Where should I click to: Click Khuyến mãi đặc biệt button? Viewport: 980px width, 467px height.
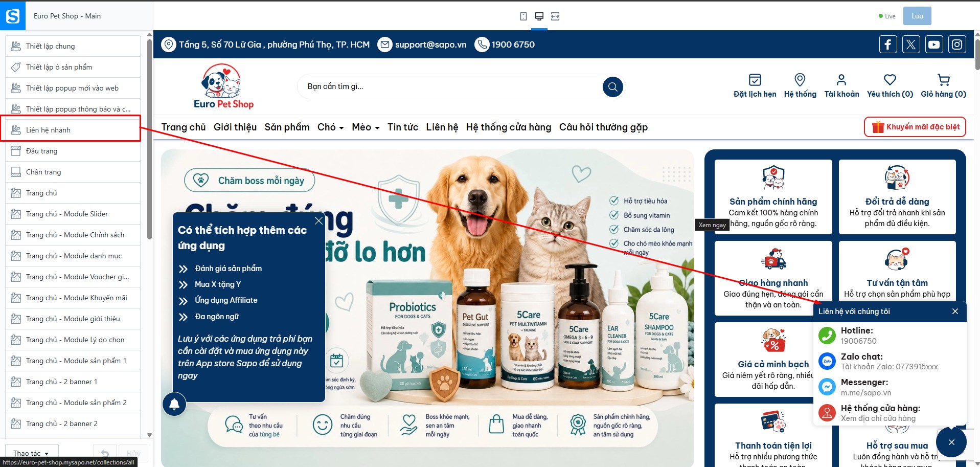tap(915, 127)
